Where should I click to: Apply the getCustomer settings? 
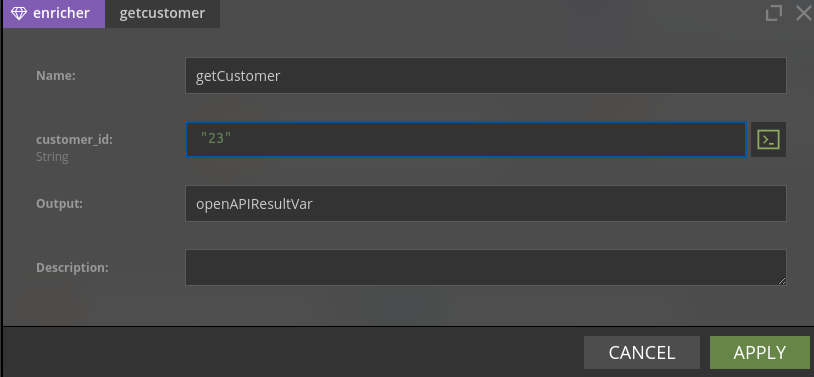(x=759, y=353)
